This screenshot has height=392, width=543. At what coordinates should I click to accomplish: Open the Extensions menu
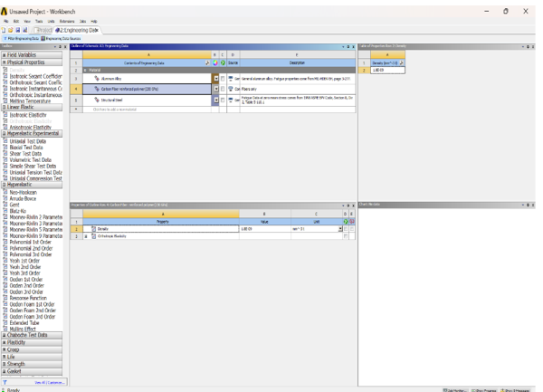point(67,21)
